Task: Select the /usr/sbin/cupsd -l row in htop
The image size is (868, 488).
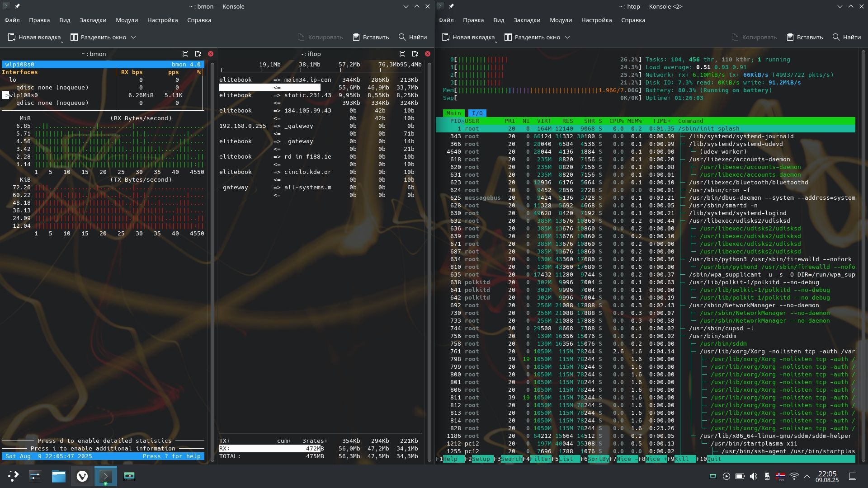Action: [x=646, y=328]
